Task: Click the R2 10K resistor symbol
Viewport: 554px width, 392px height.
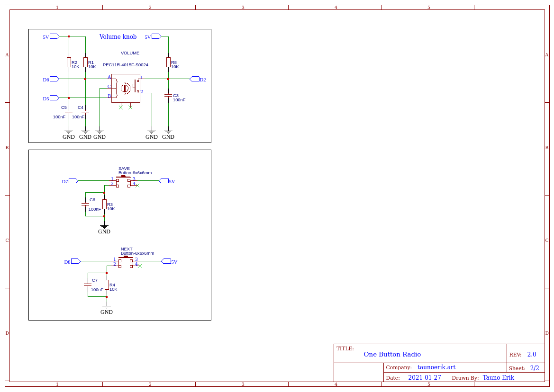Action: (69, 62)
